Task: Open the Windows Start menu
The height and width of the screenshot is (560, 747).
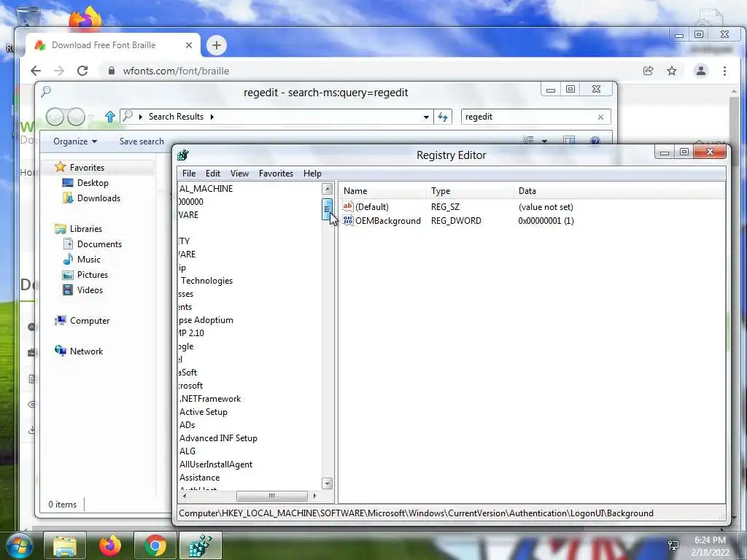Action: [x=19, y=546]
